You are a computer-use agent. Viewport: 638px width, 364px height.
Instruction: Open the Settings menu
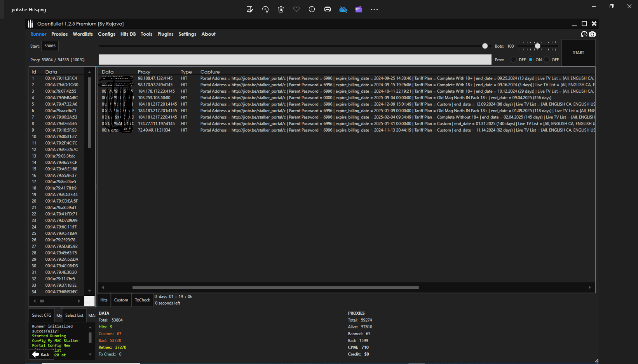coord(187,34)
